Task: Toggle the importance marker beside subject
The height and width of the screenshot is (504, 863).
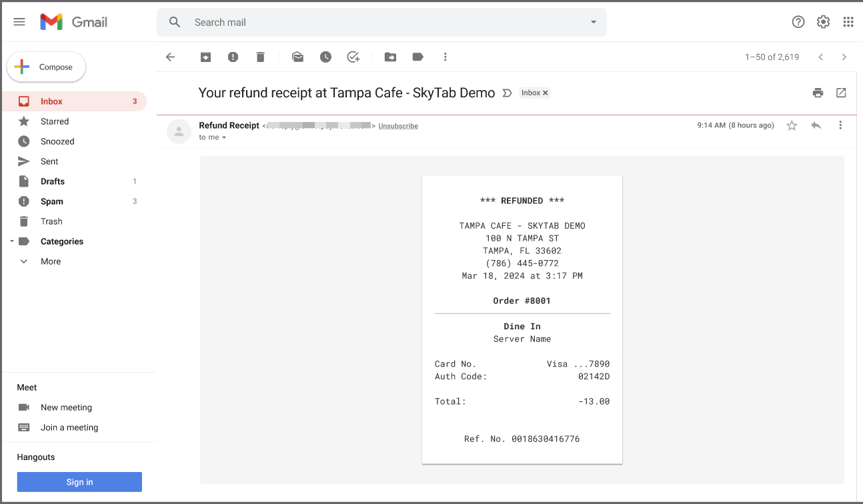Action: click(507, 93)
